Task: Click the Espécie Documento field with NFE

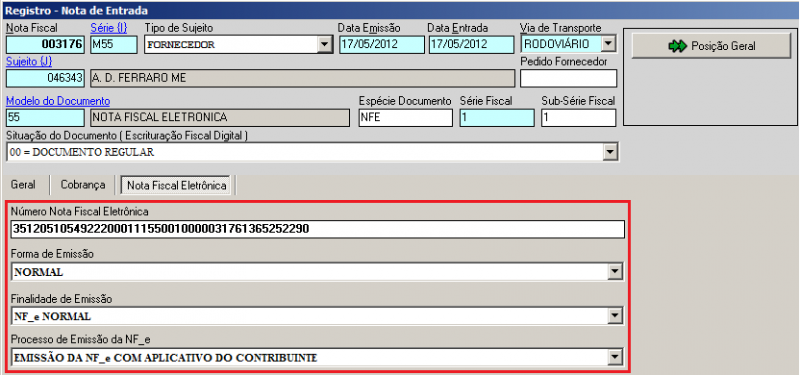Action: [406, 117]
